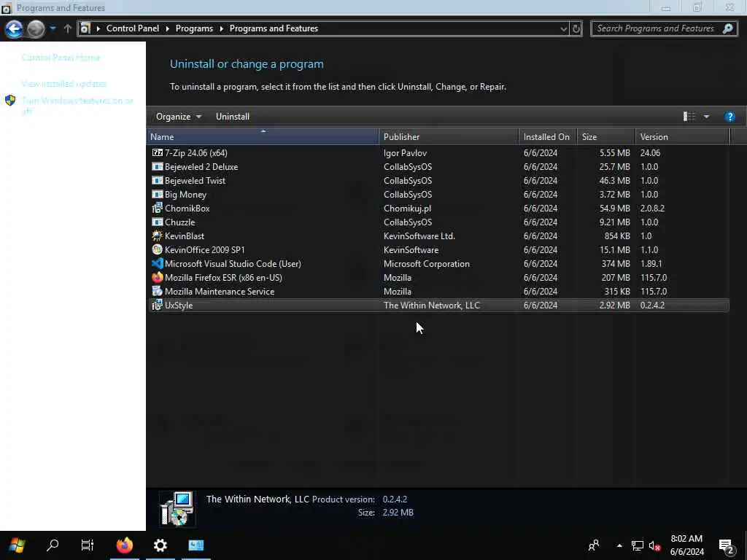The image size is (747, 560).
Task: Sort list by Publisher column
Action: tap(449, 136)
